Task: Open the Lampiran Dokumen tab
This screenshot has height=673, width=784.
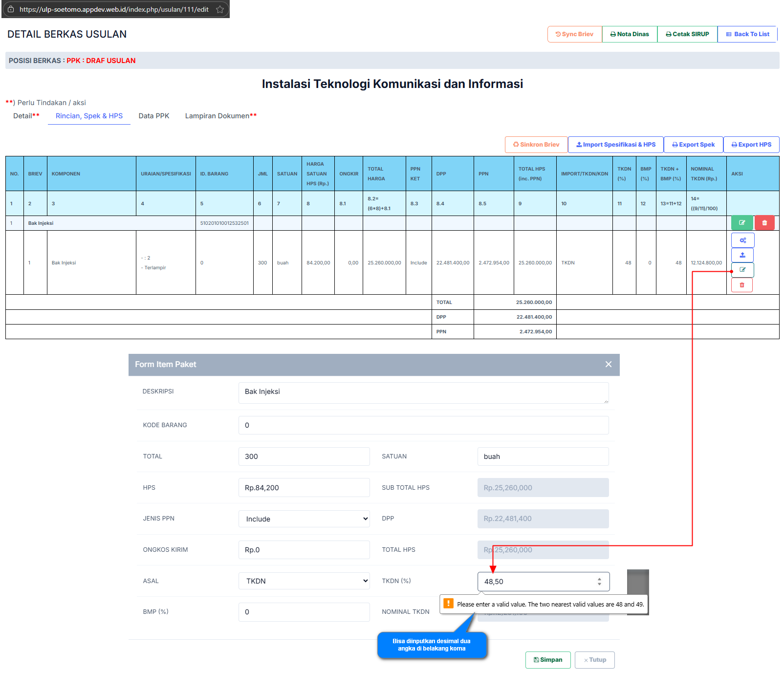Action: click(220, 116)
